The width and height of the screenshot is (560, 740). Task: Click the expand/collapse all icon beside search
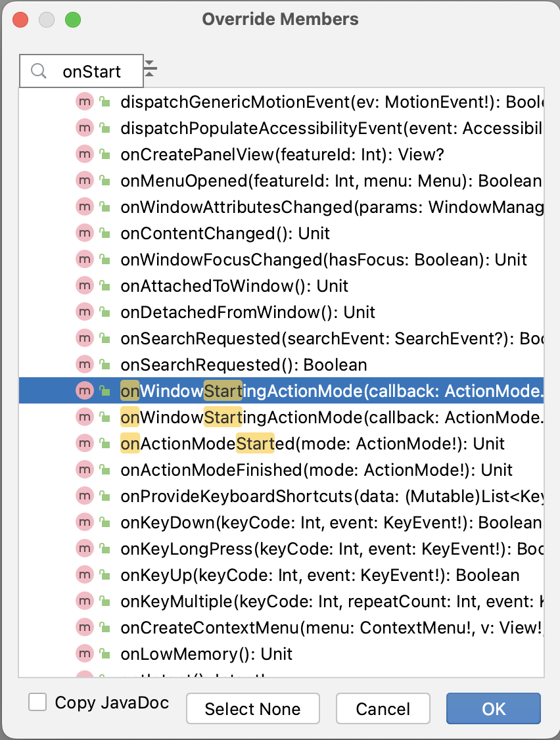tap(151, 68)
